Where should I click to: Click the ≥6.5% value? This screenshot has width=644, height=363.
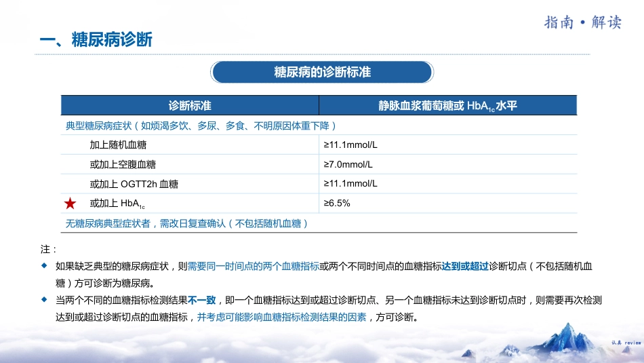coord(337,203)
